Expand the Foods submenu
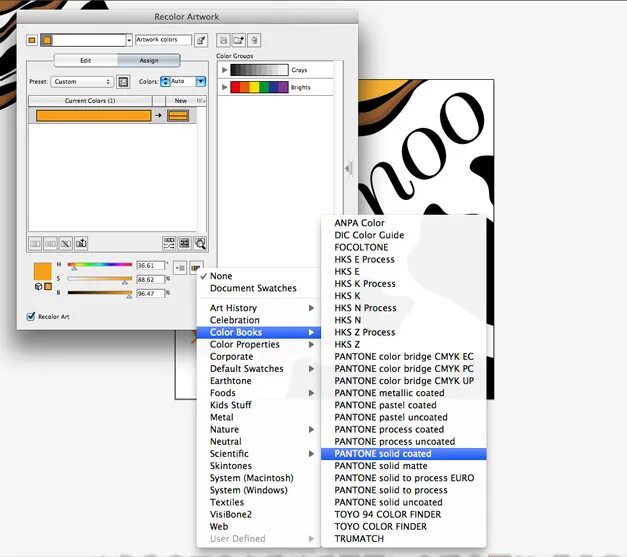 tap(311, 393)
